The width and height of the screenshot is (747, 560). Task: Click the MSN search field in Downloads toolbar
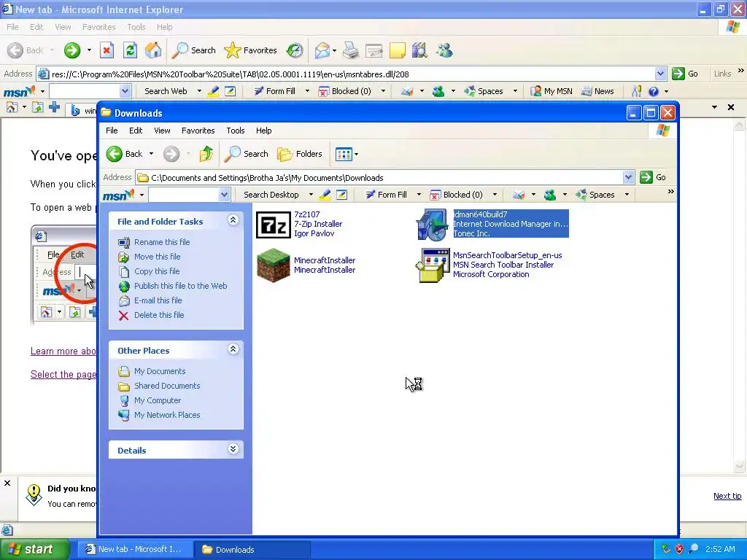coord(184,194)
